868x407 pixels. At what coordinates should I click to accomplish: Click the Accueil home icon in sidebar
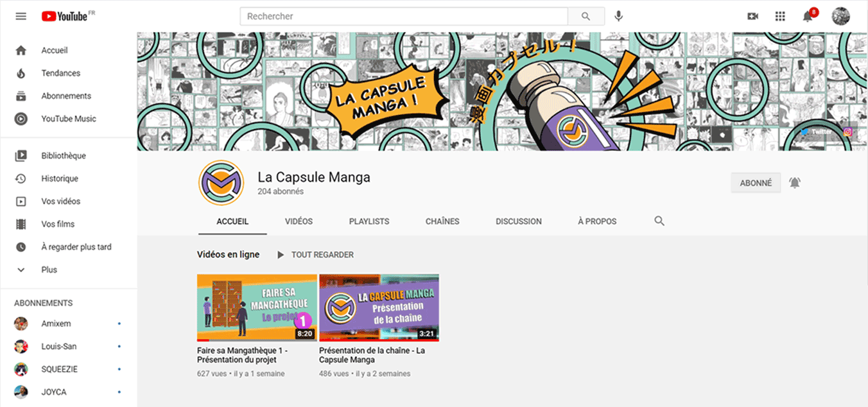tap(21, 50)
